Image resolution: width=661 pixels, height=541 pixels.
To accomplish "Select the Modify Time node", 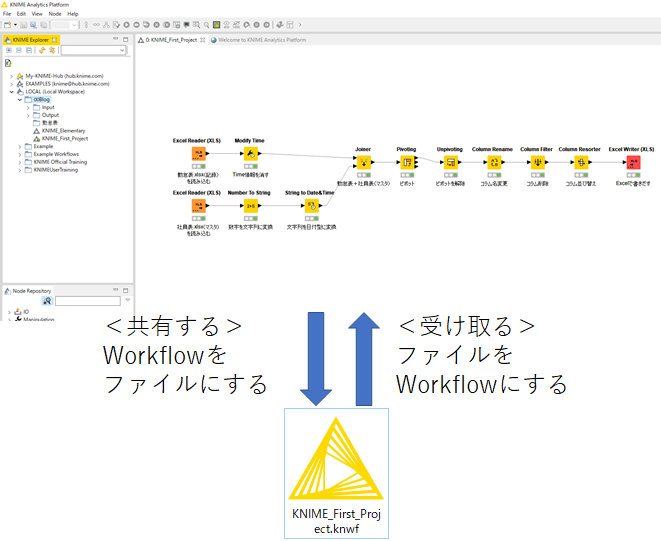I will click(x=251, y=154).
